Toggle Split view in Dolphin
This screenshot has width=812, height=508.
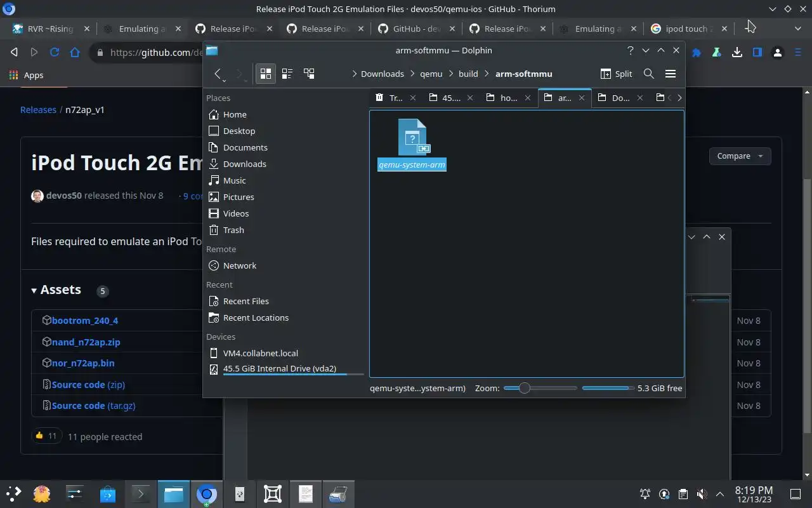coord(616,74)
